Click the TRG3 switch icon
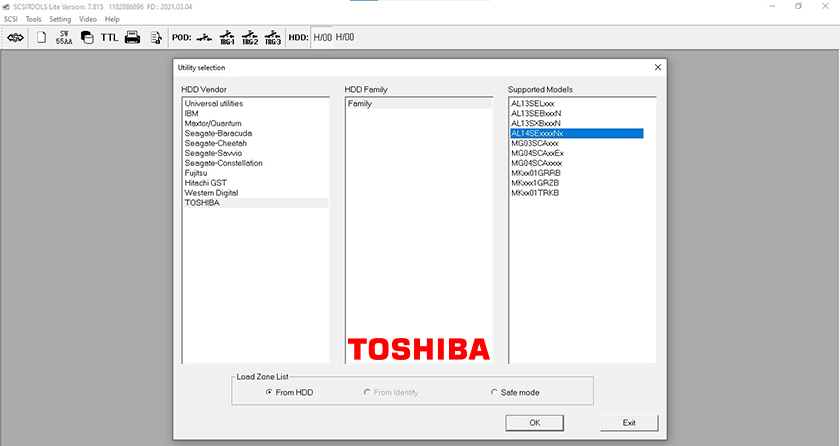Viewport: 840px width, 446px height. [x=273, y=37]
